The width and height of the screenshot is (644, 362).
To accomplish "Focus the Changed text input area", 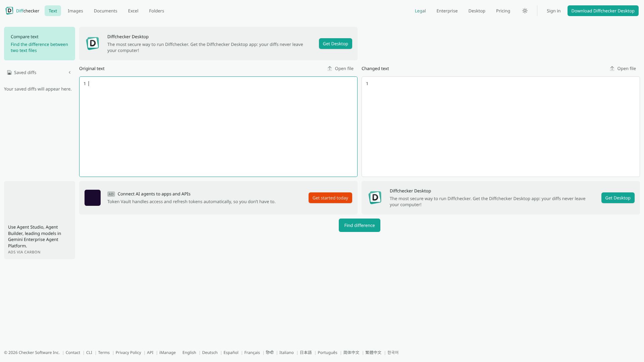I will (x=501, y=127).
